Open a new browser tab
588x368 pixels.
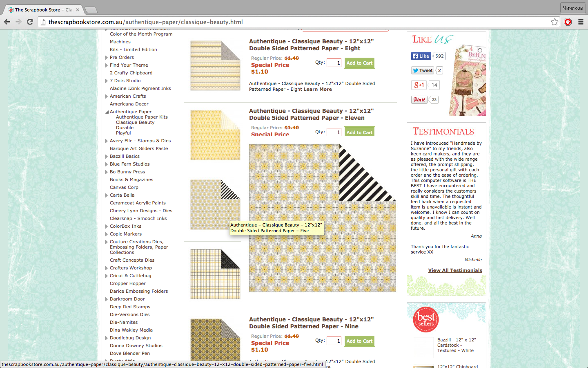(x=91, y=10)
